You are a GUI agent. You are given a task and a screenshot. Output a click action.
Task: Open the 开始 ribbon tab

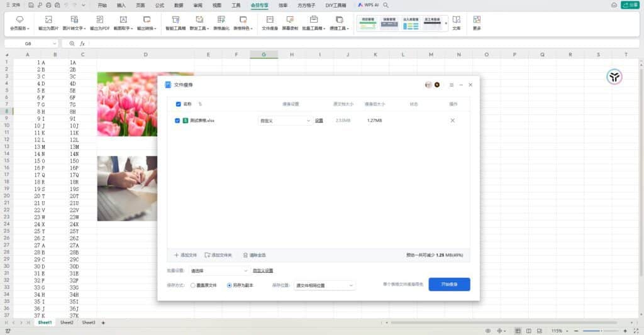pos(103,5)
